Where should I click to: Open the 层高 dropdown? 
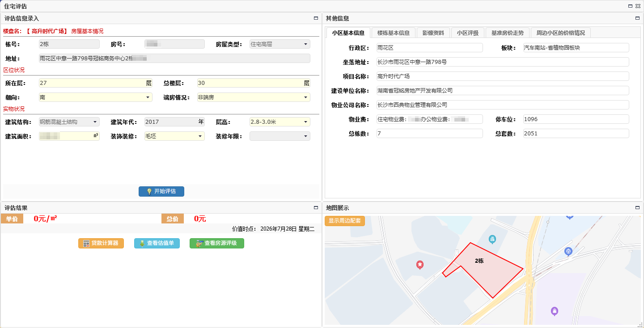click(306, 122)
